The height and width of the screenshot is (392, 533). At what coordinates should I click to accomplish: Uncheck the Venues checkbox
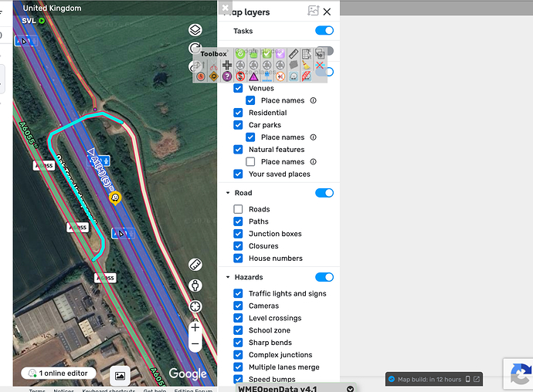[x=238, y=88]
